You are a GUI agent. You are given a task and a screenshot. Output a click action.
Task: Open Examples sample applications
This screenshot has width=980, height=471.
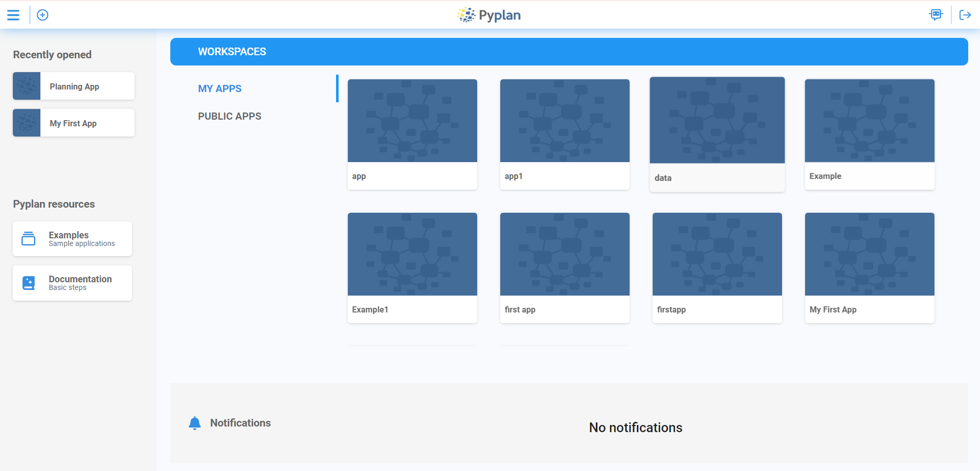pyautogui.click(x=72, y=238)
